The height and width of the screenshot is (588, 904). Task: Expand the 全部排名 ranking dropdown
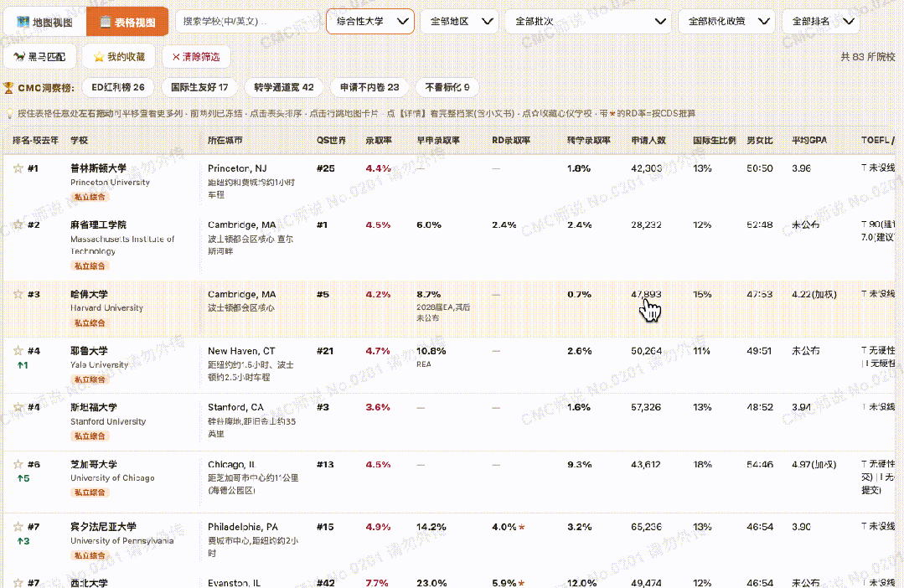(821, 21)
